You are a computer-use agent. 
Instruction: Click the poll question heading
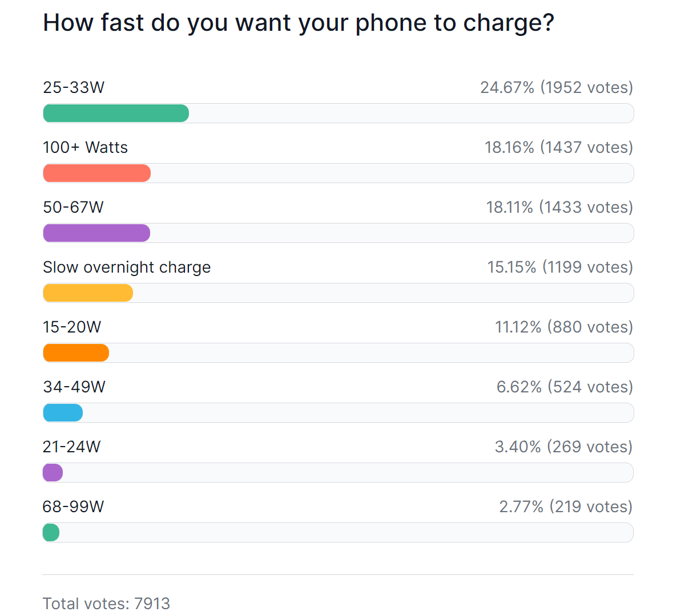coord(299,23)
